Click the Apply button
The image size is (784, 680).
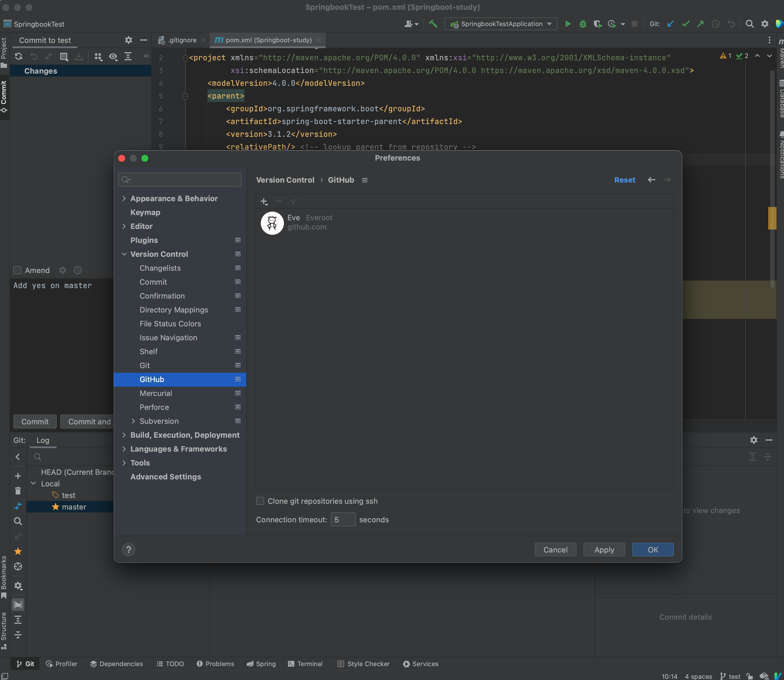(604, 550)
